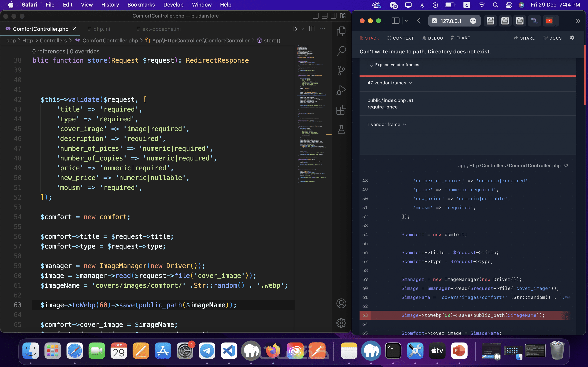The height and width of the screenshot is (367, 588).
Task: Click Expand vendor frames button
Action: tap(394, 65)
